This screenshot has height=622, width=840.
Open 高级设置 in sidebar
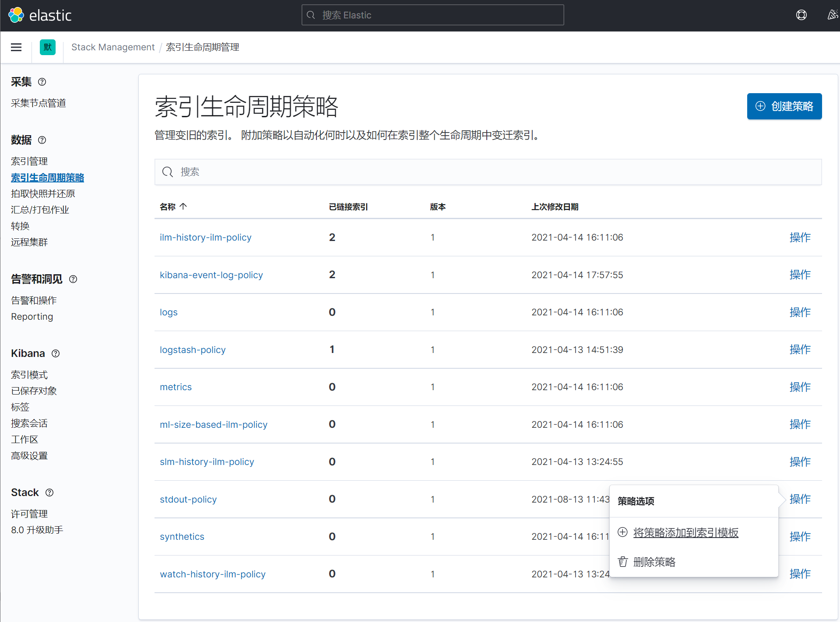click(x=29, y=456)
